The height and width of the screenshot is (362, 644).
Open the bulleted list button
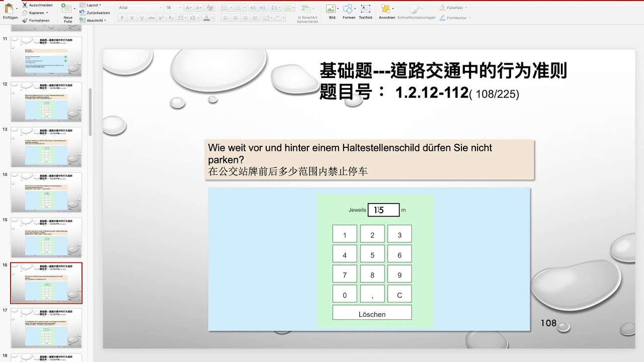coord(225,8)
